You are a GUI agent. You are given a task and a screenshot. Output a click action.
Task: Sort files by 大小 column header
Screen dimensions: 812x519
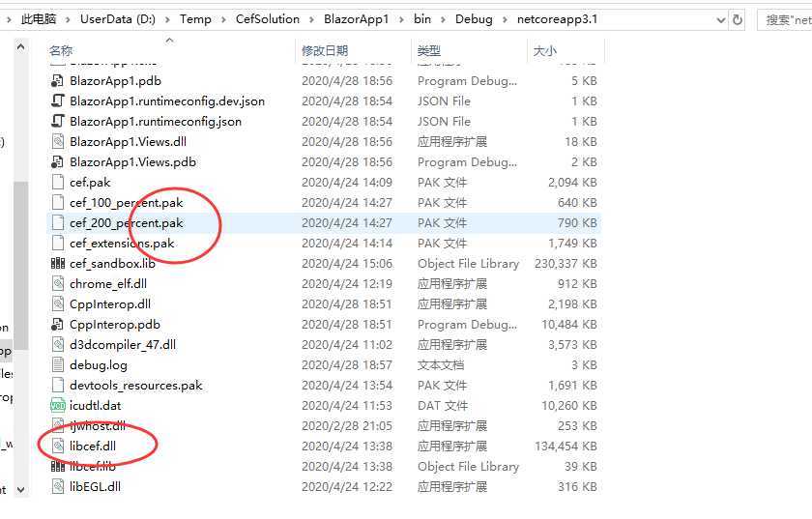(x=545, y=51)
